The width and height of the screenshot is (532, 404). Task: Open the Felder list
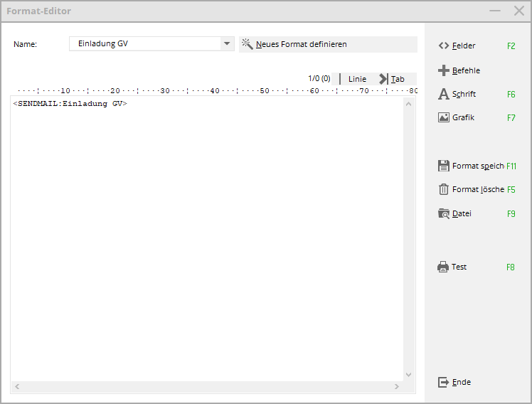[464, 46]
